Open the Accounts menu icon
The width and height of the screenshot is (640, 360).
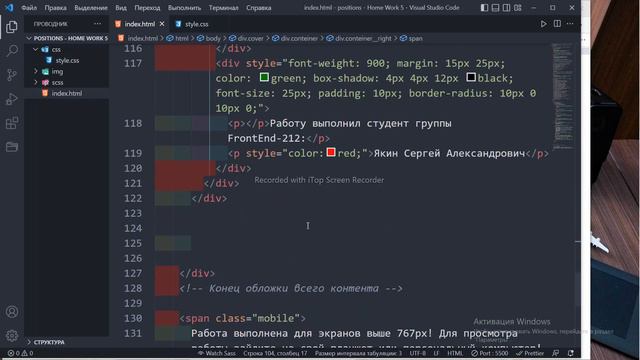click(12, 312)
